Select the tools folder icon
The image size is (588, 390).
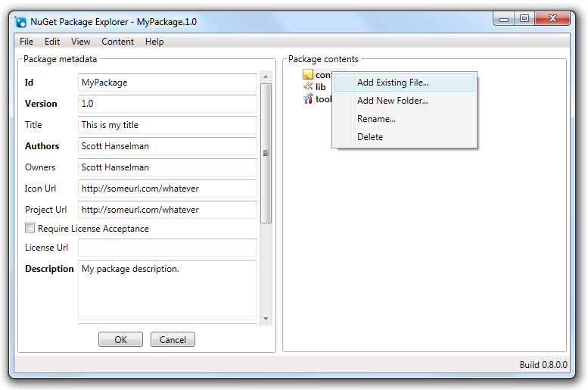coord(308,98)
